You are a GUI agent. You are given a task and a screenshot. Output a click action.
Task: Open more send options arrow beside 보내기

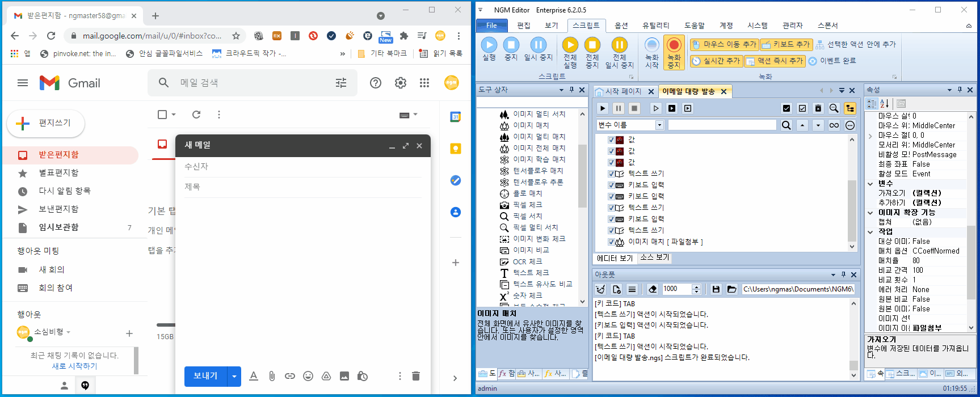[x=234, y=376]
